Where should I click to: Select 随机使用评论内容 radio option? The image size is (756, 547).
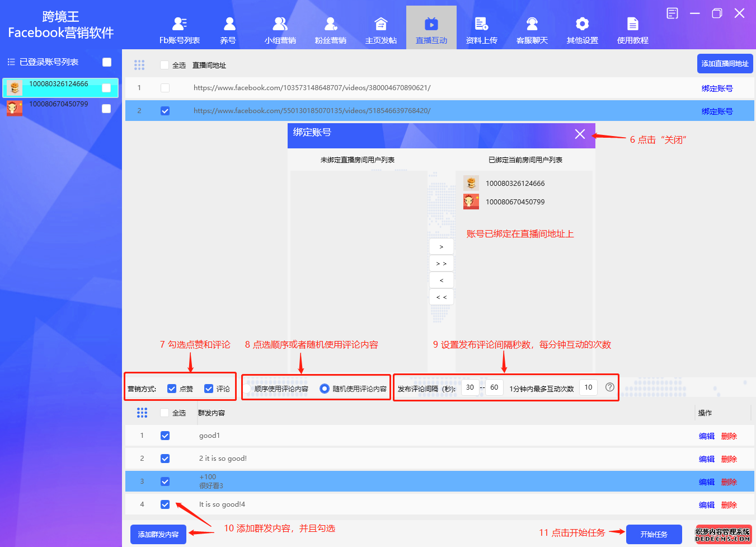(325, 389)
